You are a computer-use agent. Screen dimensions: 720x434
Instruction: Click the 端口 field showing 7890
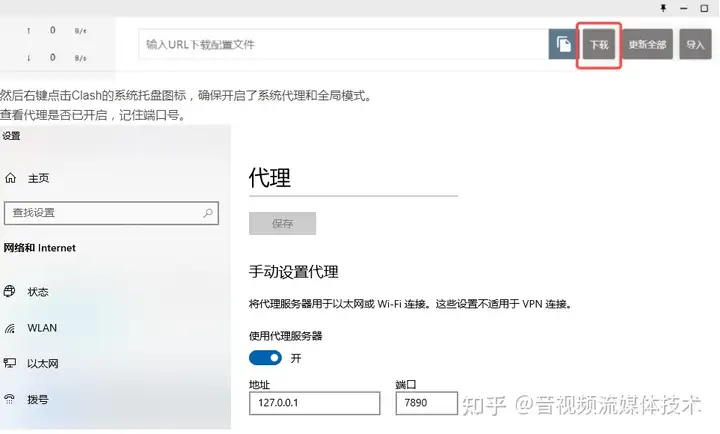click(427, 403)
